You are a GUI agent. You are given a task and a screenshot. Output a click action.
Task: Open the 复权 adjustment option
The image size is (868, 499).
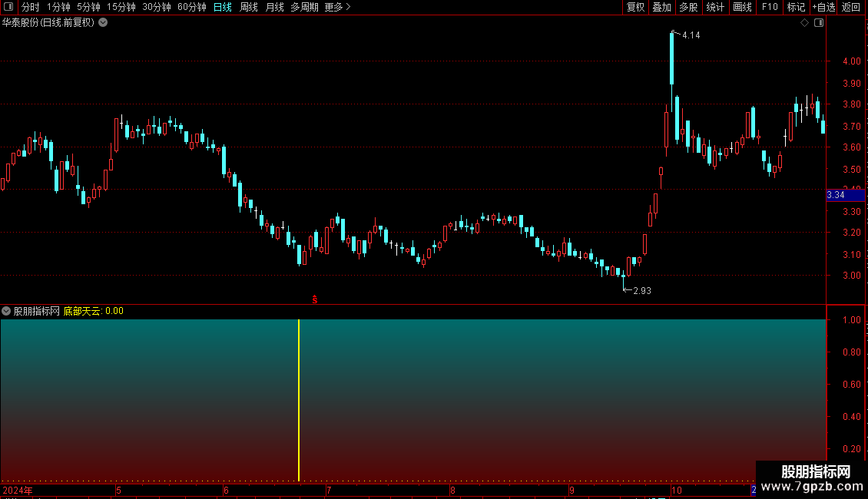[635, 7]
